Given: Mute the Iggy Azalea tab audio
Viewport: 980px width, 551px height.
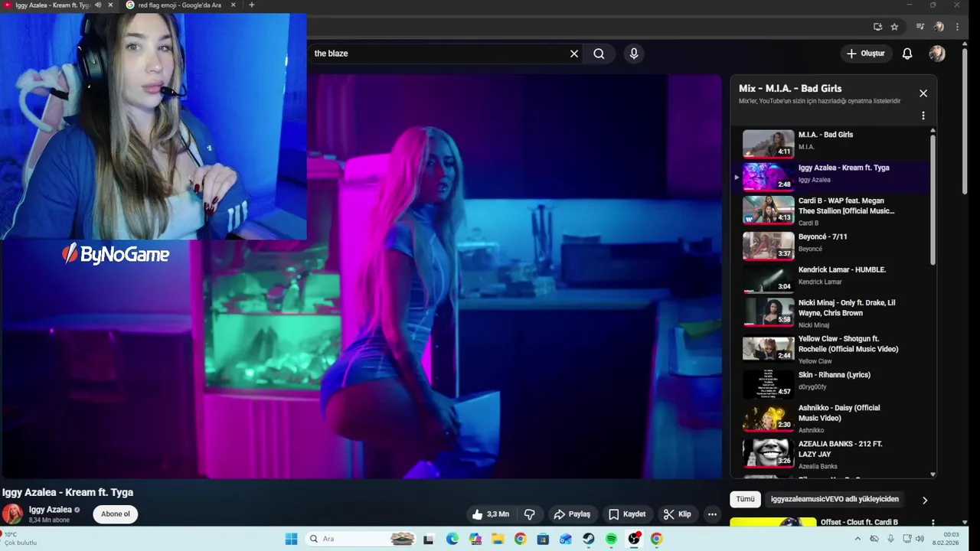Looking at the screenshot, I should [x=98, y=5].
